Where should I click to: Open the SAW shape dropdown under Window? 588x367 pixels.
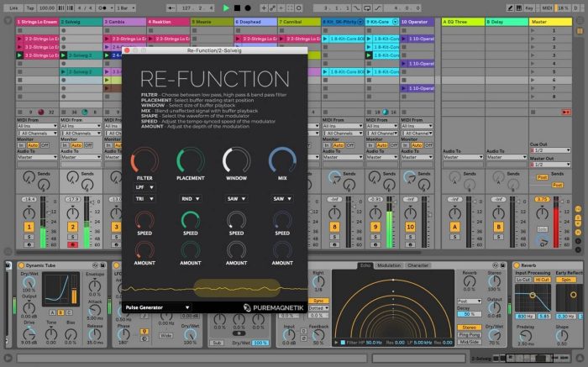coord(236,199)
